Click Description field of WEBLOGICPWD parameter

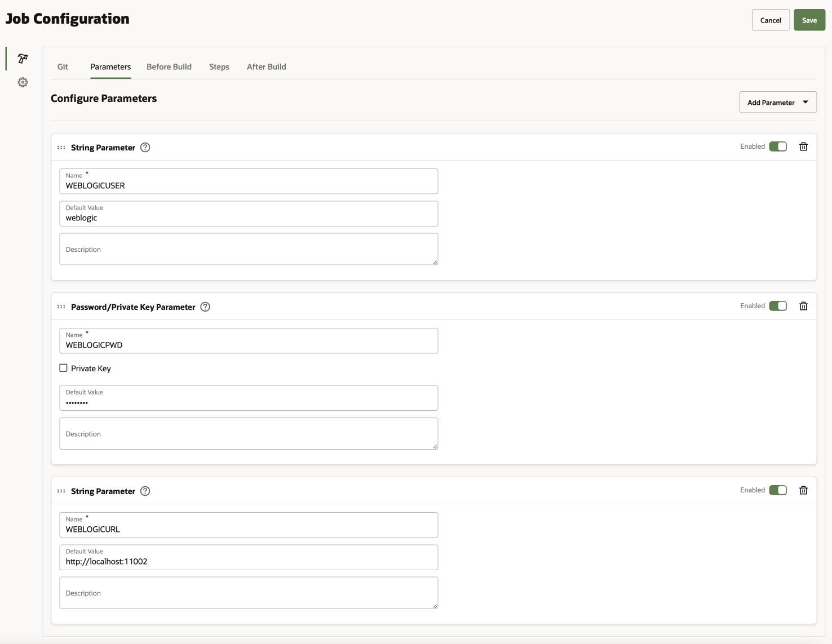point(249,433)
